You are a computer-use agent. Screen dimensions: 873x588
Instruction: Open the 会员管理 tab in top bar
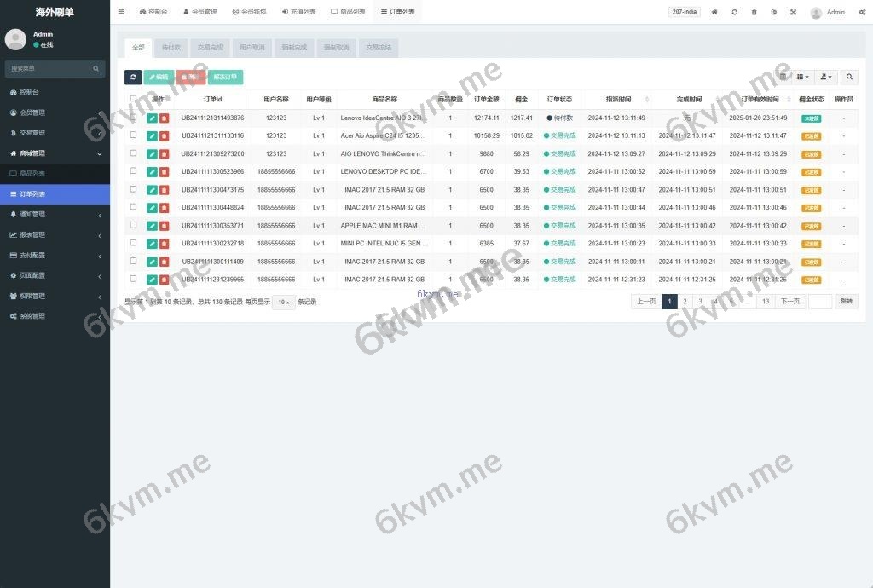click(200, 12)
